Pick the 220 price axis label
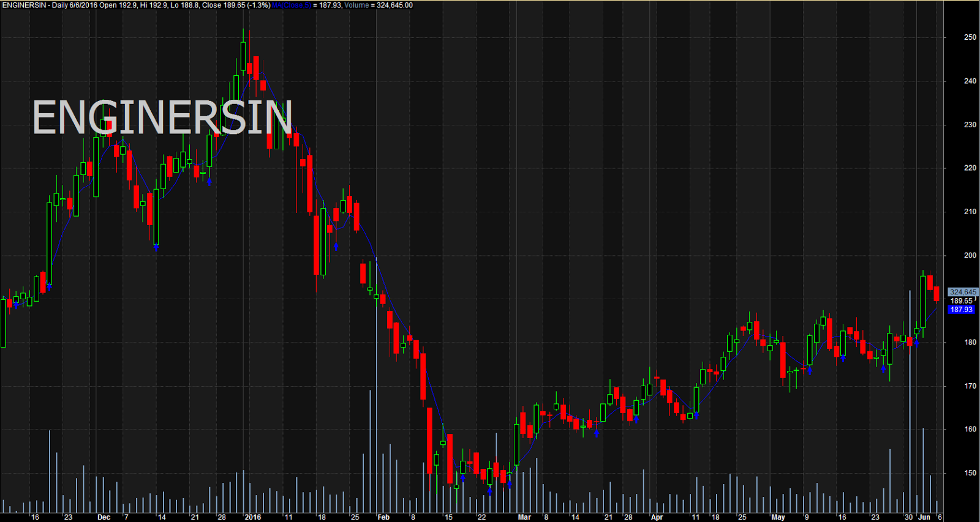The height and width of the screenshot is (522, 980). 970,168
